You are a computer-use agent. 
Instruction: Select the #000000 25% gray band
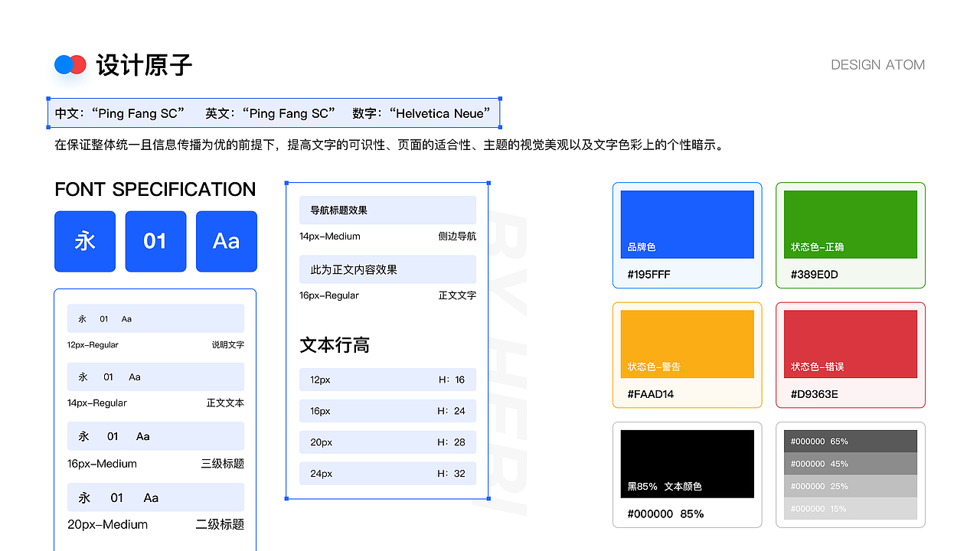pos(851,486)
